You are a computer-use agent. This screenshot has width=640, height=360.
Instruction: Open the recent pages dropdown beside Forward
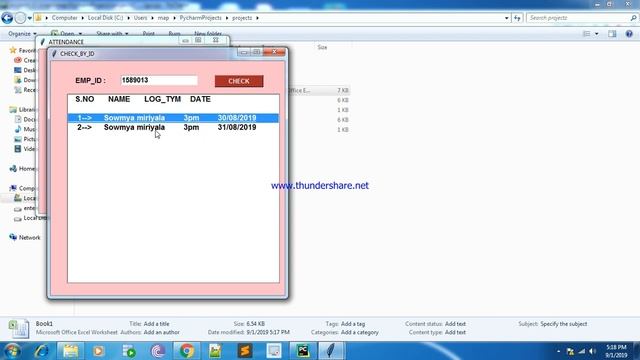point(29,18)
